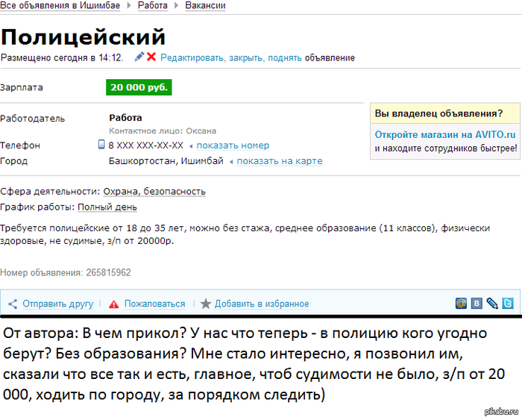Click 'Полный день' schedule link
Screen dimensions: 522x420
107,207
